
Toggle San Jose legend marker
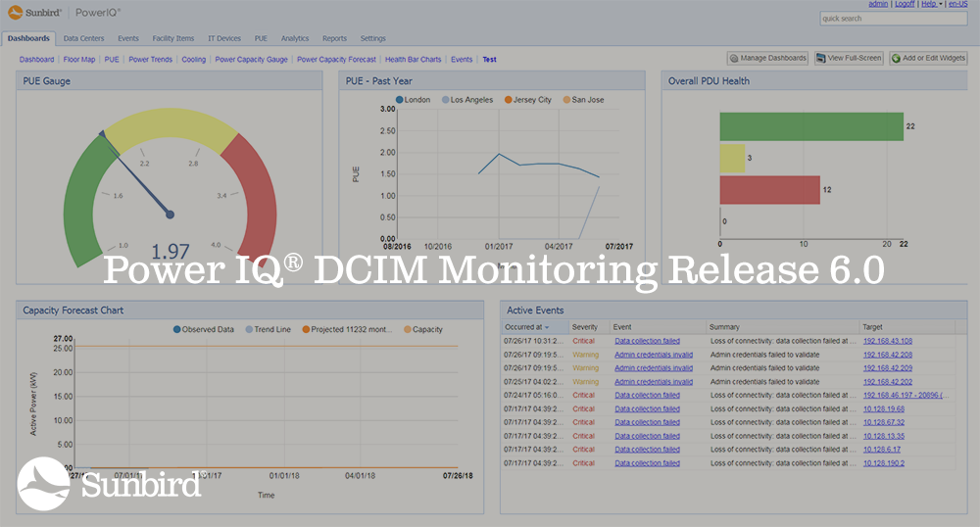(566, 100)
